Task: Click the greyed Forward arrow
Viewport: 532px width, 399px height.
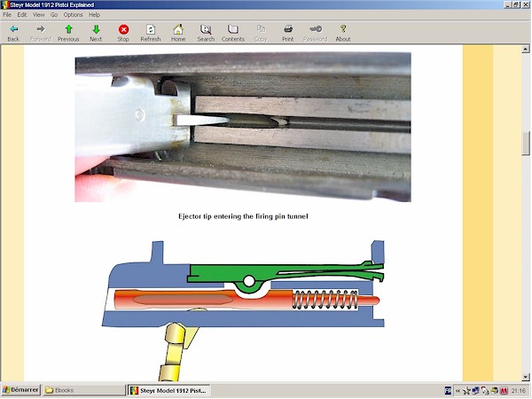Action: (41, 34)
